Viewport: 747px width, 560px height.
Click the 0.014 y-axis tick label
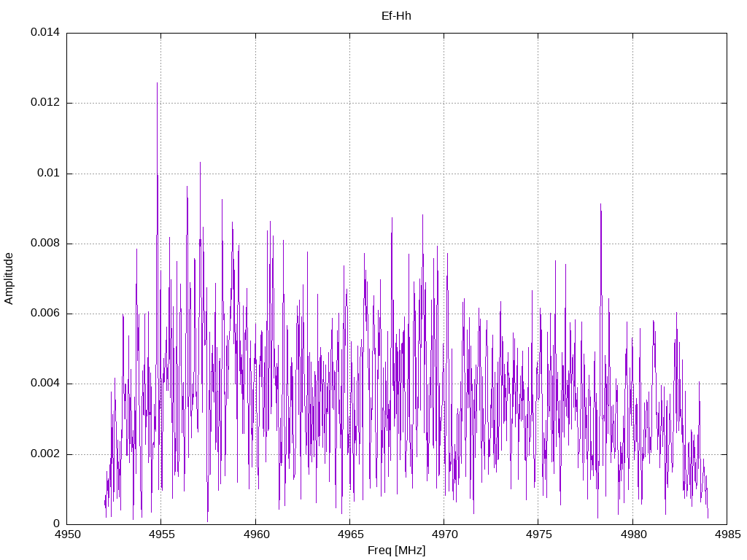pyautogui.click(x=45, y=32)
